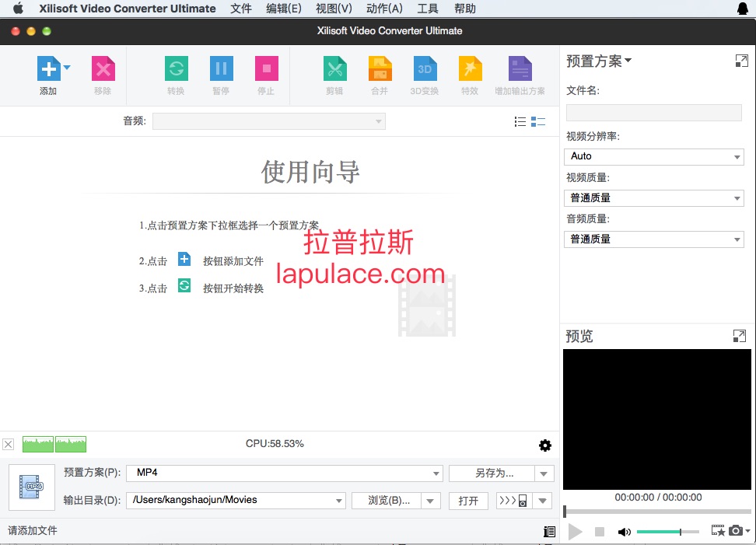Open the File (文件) menu

(x=241, y=9)
